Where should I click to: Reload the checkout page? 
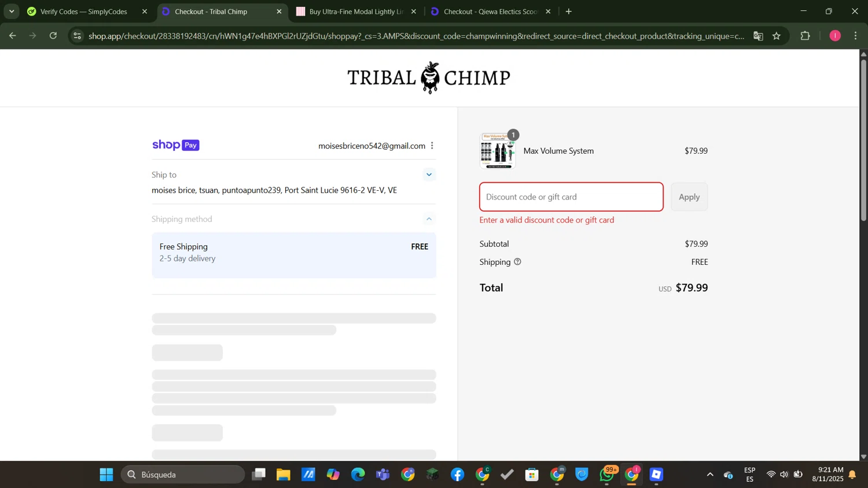coord(53,36)
